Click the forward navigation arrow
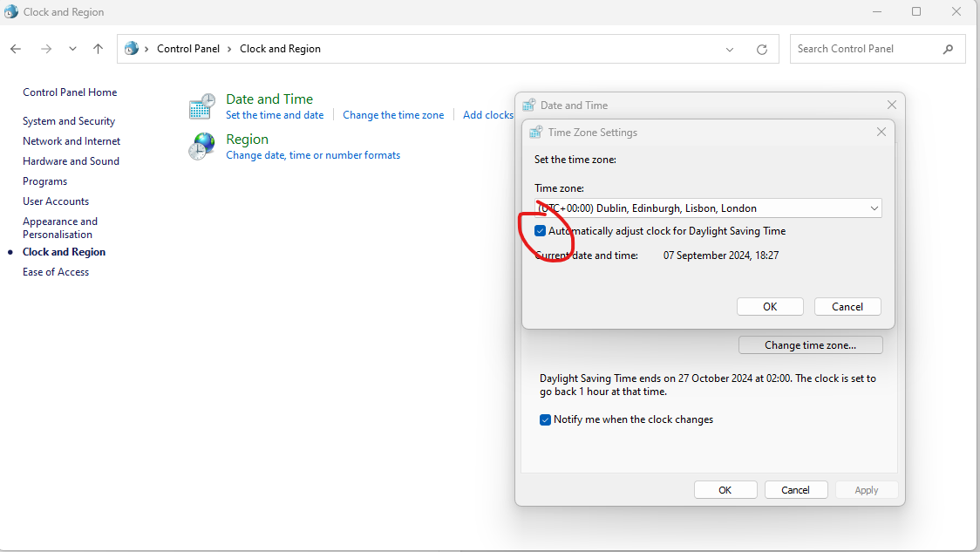 45,49
